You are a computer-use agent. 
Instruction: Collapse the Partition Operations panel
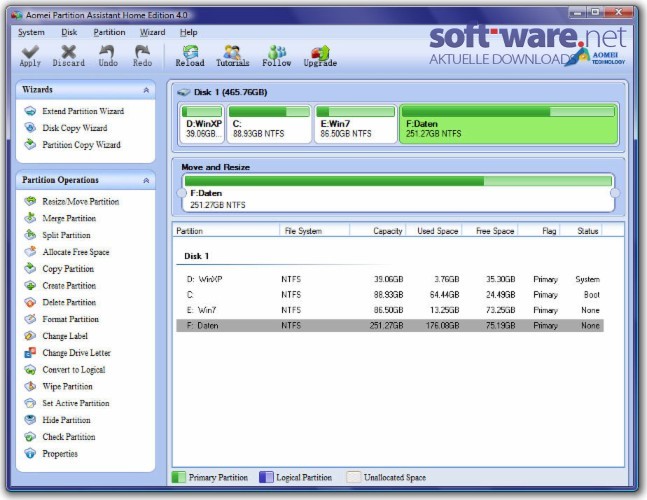pos(146,180)
